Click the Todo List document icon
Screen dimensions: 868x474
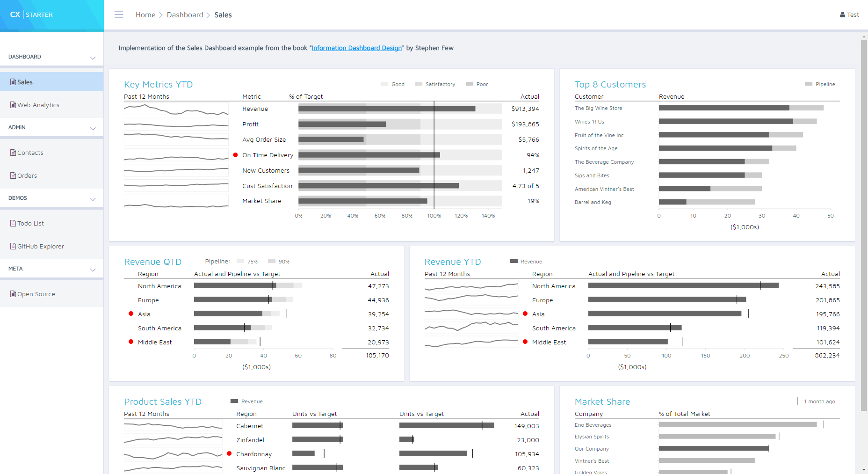pyautogui.click(x=13, y=223)
